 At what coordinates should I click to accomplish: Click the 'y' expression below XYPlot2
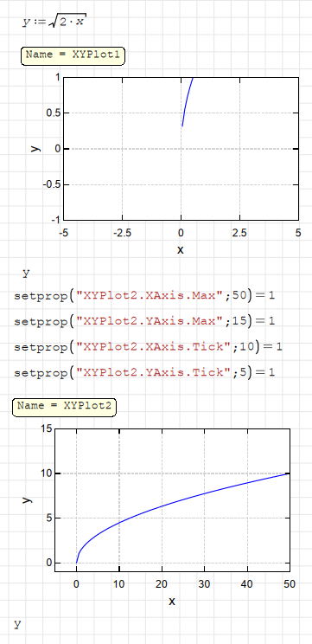[17, 624]
